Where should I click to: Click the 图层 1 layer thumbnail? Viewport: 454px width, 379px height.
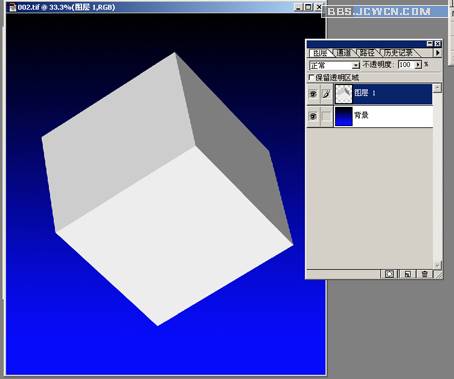(x=344, y=94)
